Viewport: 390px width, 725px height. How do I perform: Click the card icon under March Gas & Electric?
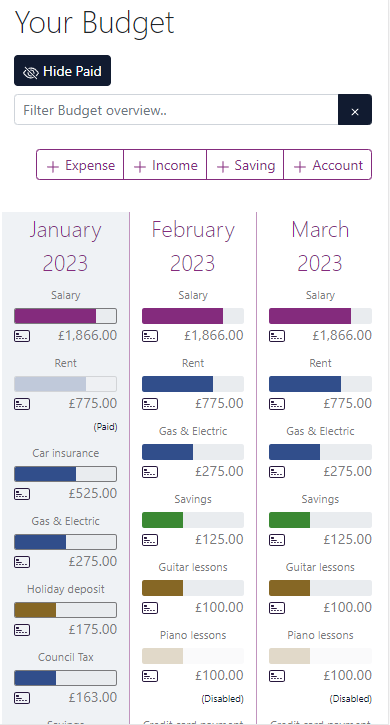[277, 472]
